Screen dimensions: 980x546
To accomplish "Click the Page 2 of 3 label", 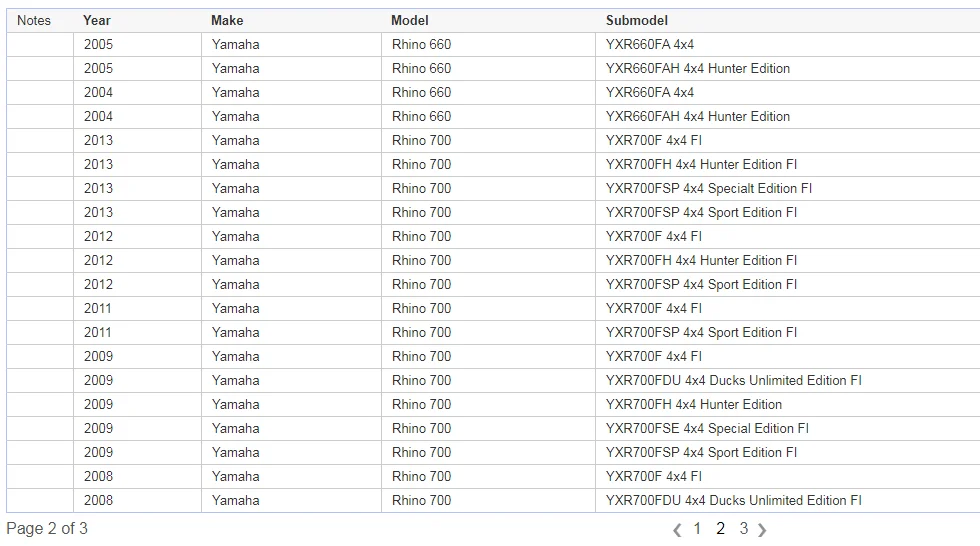I will pyautogui.click(x=47, y=529).
